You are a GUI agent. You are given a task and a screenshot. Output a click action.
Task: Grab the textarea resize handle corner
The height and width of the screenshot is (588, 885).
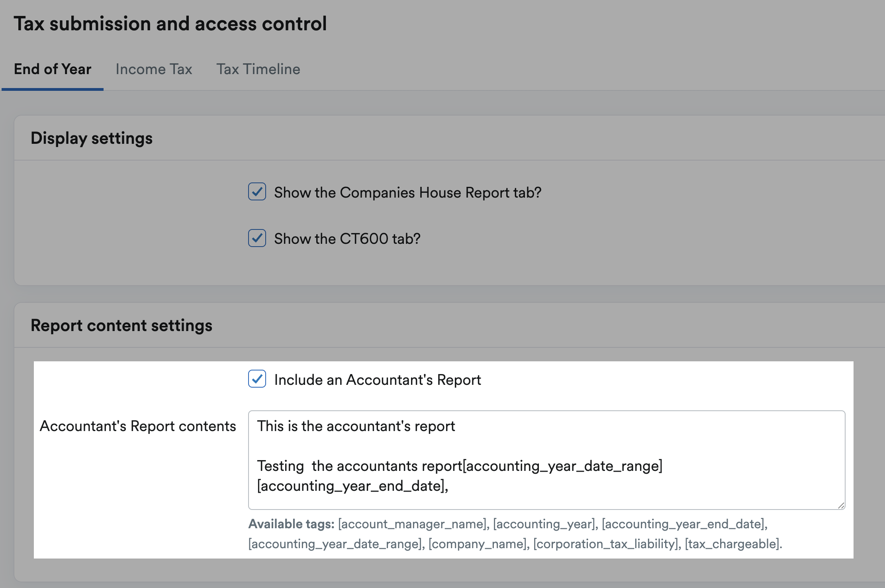841,506
